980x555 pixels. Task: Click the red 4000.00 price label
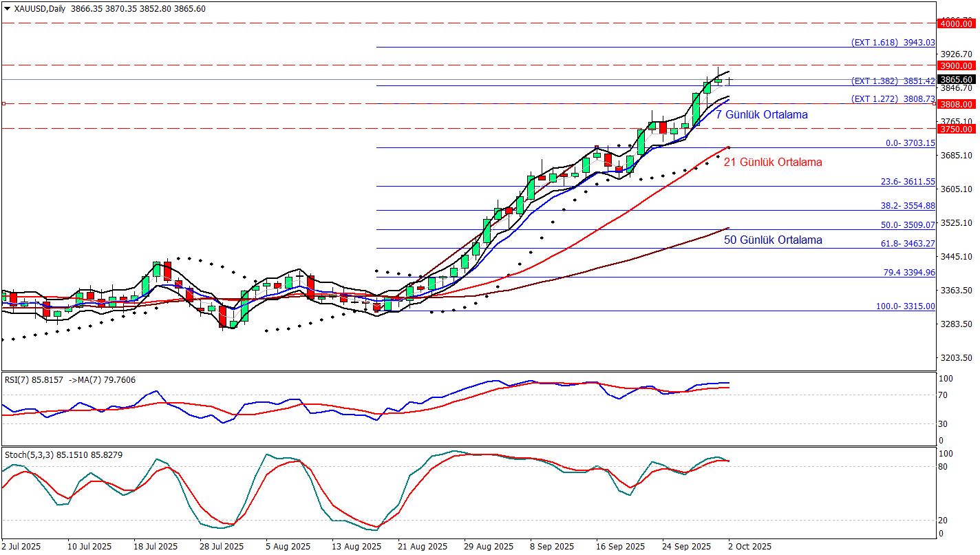coord(957,24)
